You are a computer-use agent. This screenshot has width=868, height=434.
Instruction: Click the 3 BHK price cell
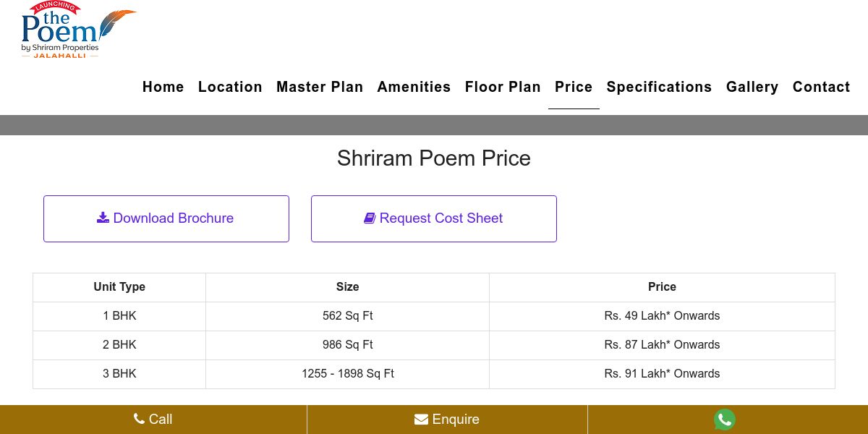[662, 374]
